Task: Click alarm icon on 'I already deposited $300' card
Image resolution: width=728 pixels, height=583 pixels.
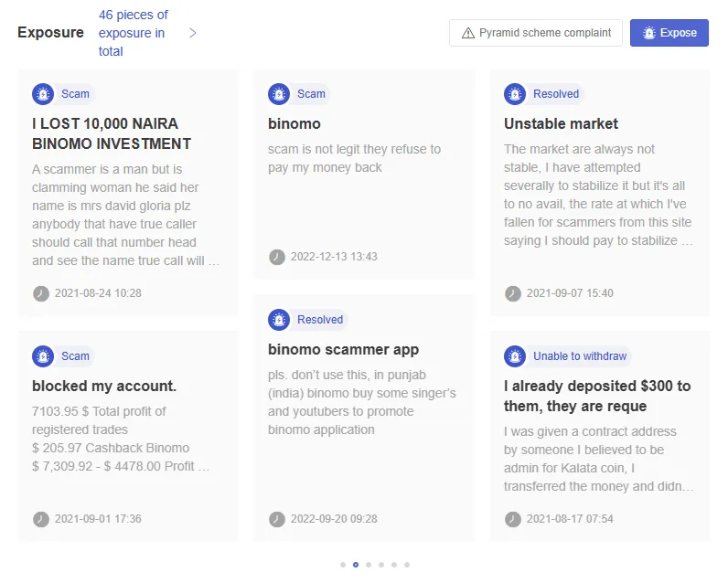Action: pos(515,356)
